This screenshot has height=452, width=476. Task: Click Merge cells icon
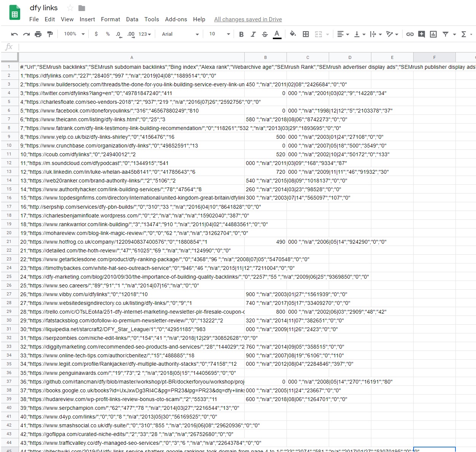pos(318,34)
